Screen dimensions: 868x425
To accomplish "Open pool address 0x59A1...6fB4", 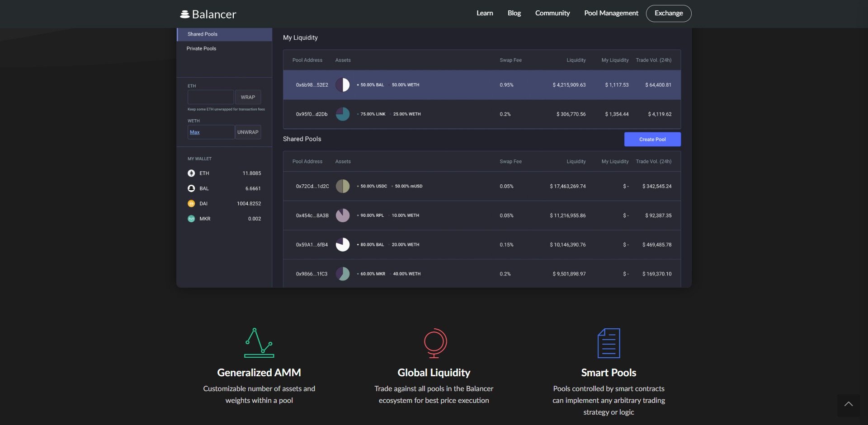I will (x=312, y=245).
